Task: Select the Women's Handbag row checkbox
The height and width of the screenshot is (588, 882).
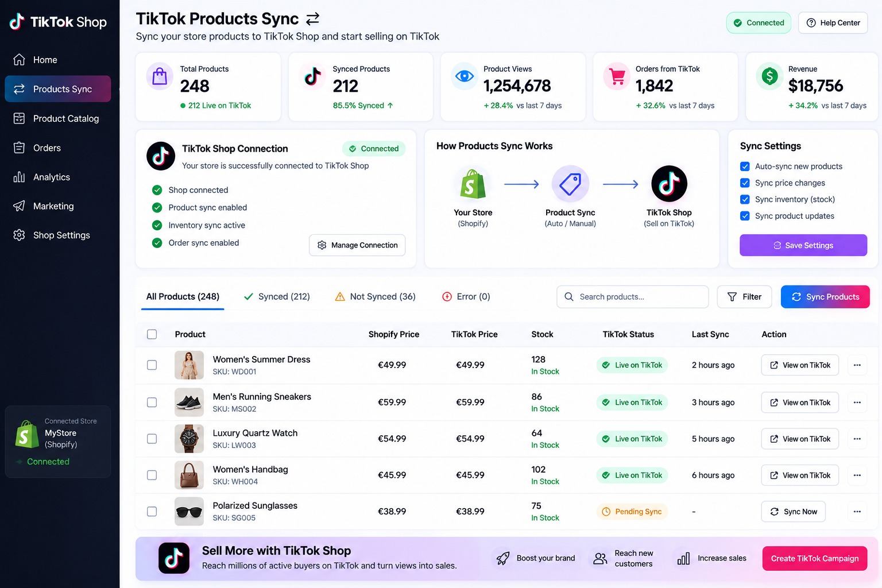Action: click(x=152, y=475)
